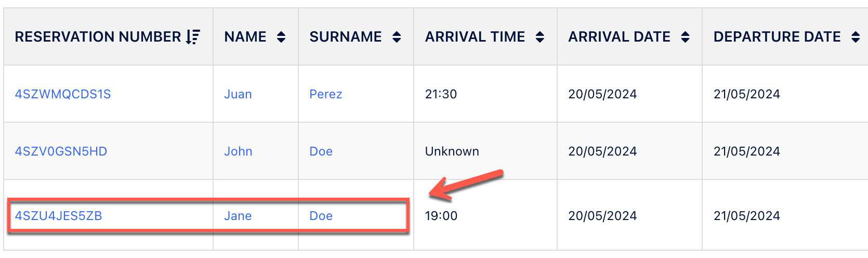868x258 pixels.
Task: Sort by Reservation Number descending icon
Action: (193, 37)
